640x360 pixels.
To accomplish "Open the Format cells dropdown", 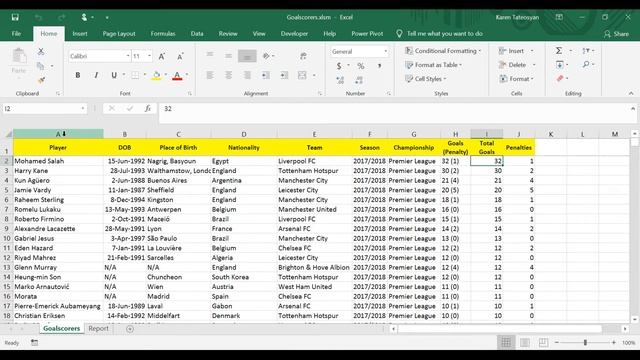I will [516, 79].
